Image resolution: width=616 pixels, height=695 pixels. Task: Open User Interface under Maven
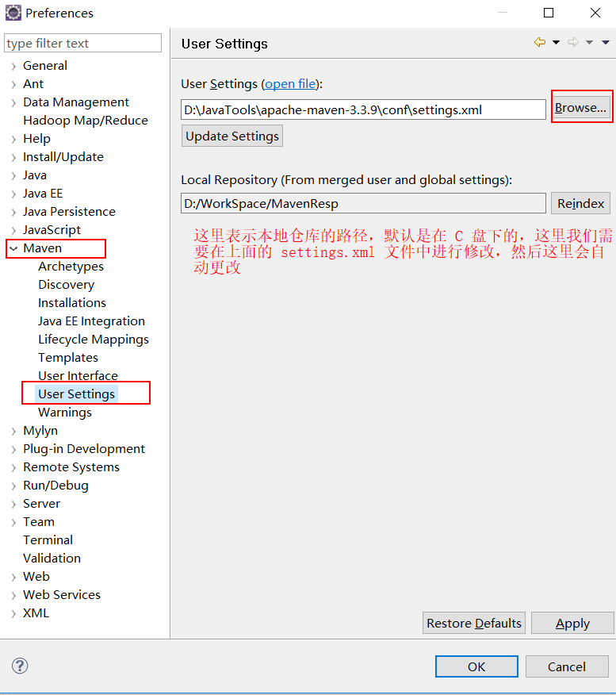coord(78,375)
